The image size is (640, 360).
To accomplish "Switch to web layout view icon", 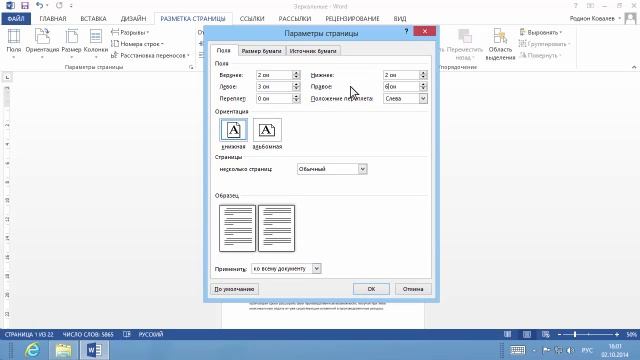I will point(546,334).
